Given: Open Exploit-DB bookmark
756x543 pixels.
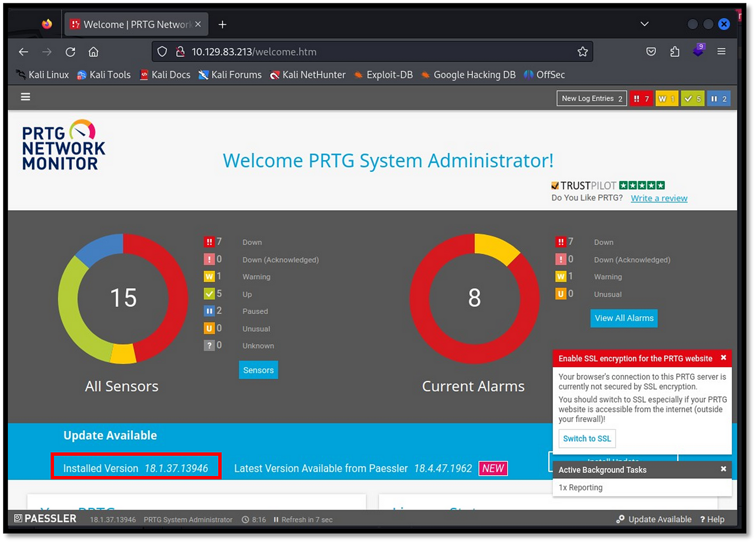Looking at the screenshot, I should [x=383, y=75].
